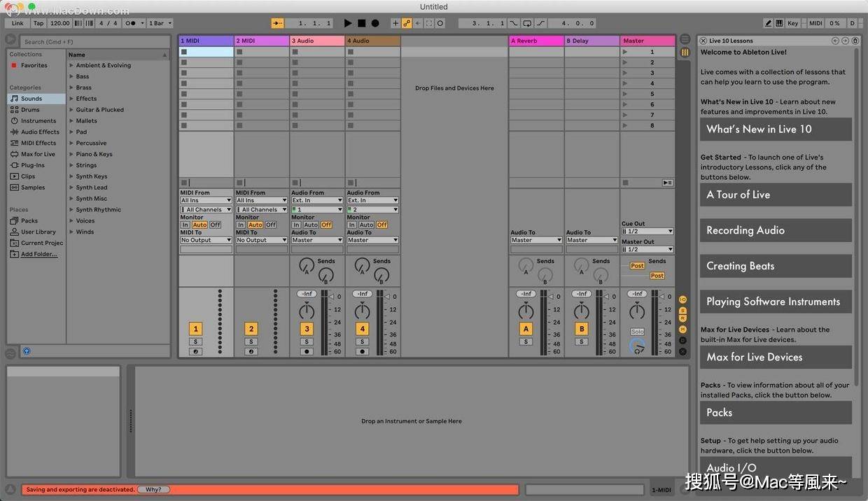Toggle track 1 activator button
The height and width of the screenshot is (501, 868).
(195, 329)
